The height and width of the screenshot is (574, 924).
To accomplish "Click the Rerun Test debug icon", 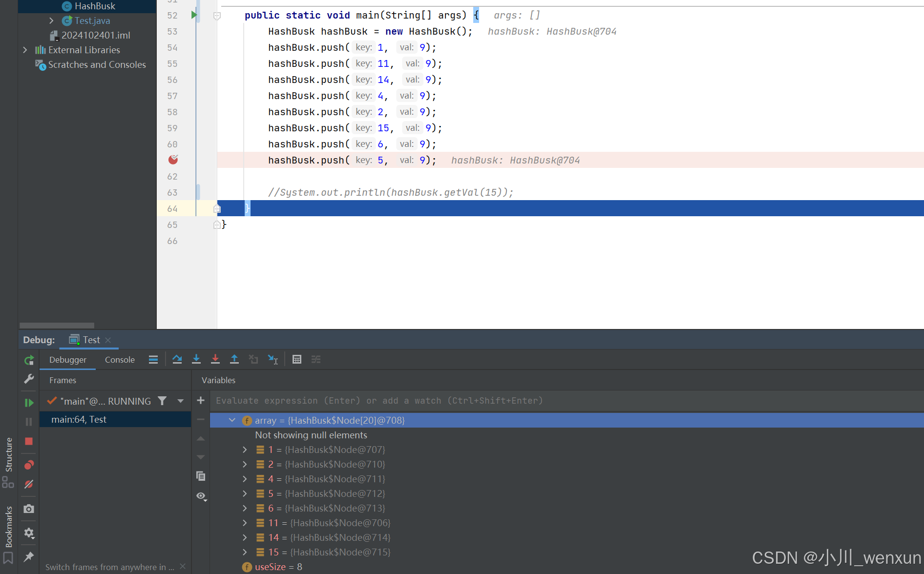I will 29,360.
